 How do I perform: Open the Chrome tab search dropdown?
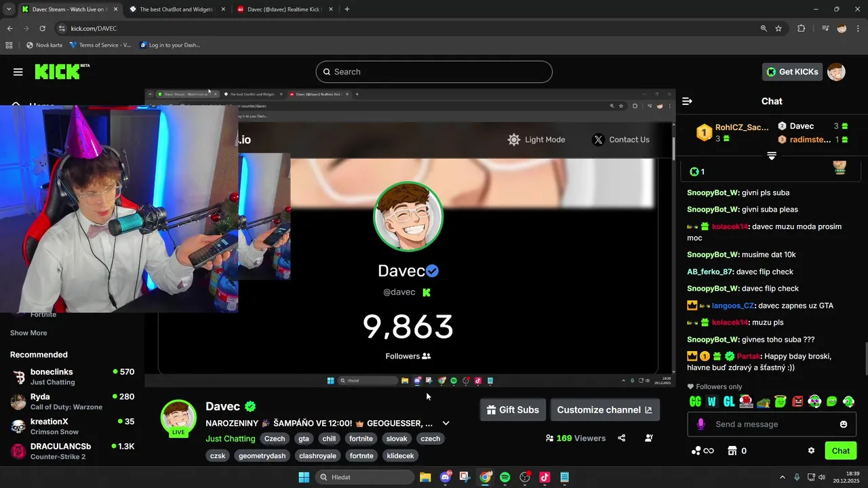coord(8,9)
